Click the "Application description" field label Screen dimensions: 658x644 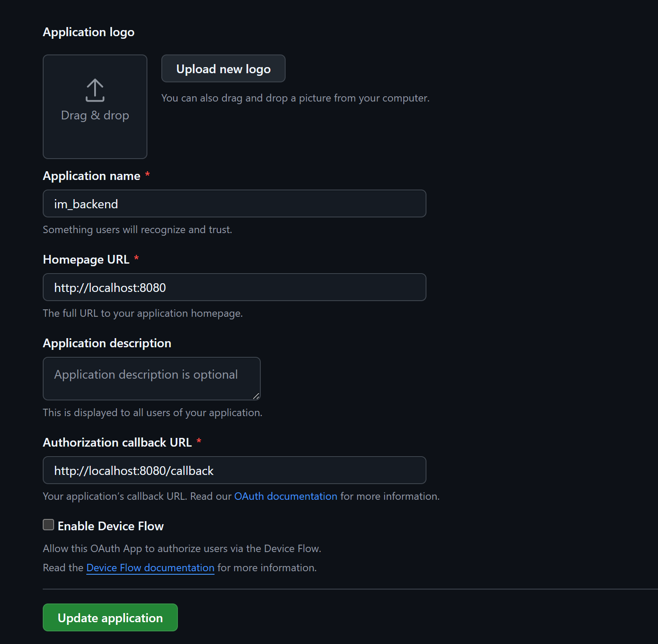click(107, 343)
